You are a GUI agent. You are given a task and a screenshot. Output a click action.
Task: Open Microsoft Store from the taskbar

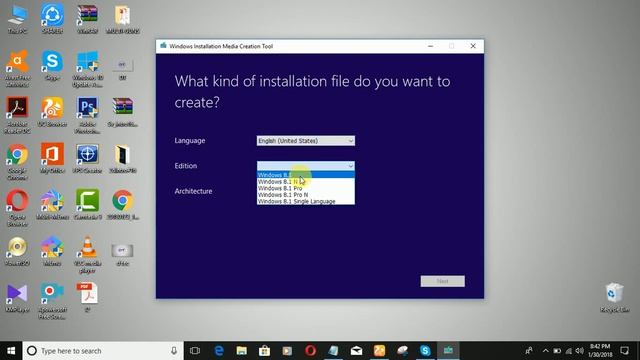264,351
